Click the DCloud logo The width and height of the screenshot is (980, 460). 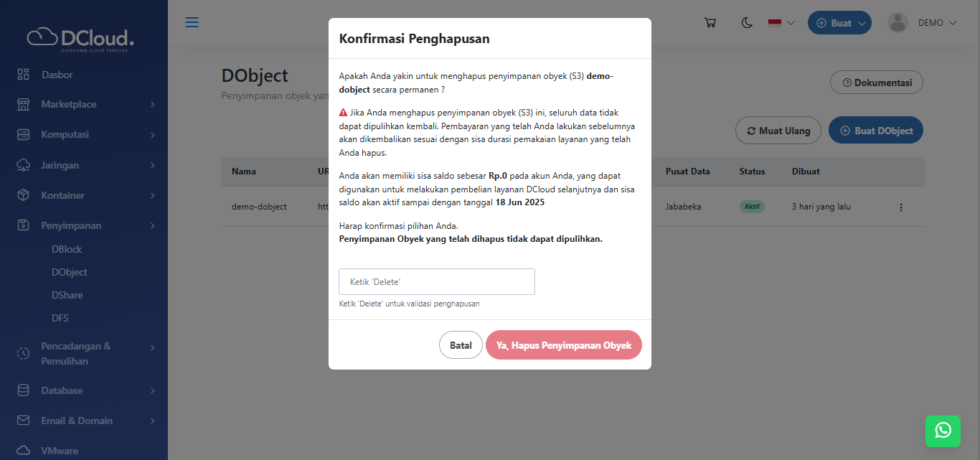click(80, 38)
